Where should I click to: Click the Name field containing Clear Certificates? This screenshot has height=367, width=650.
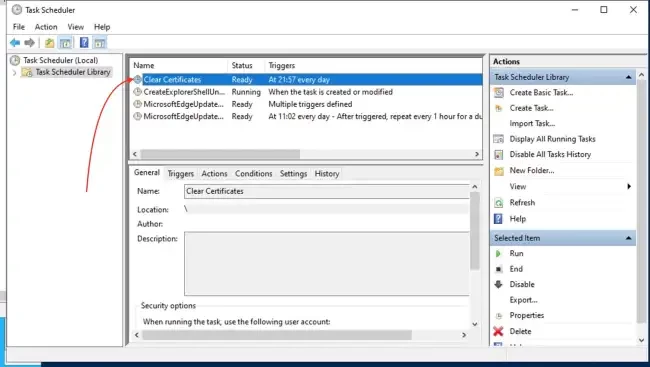(x=327, y=191)
